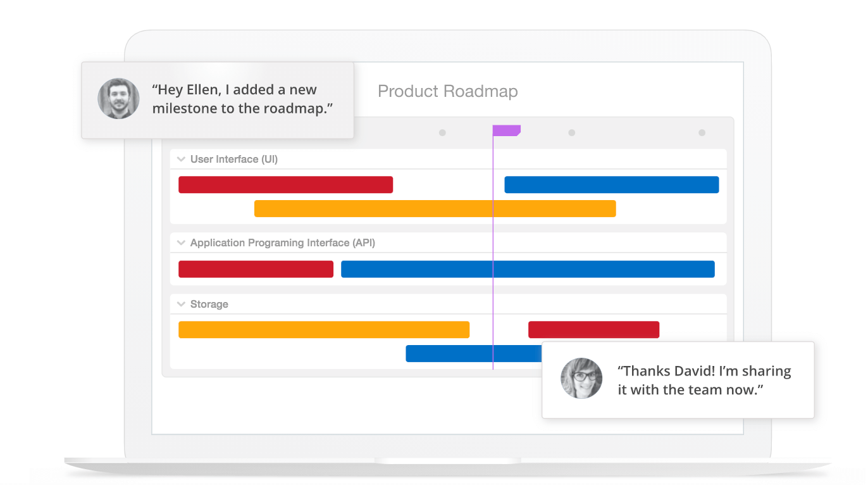
Task: Open the Product Roadmap title
Action: [x=447, y=91]
